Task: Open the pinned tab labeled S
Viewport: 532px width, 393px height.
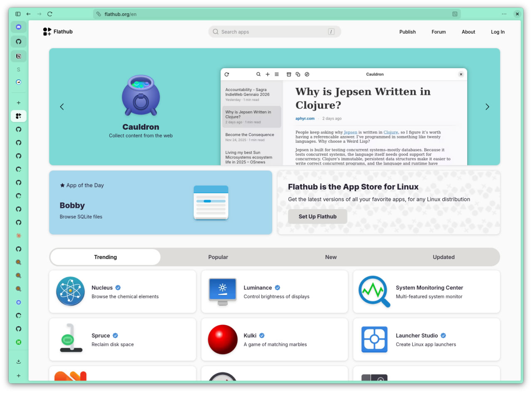Action: 18,69
